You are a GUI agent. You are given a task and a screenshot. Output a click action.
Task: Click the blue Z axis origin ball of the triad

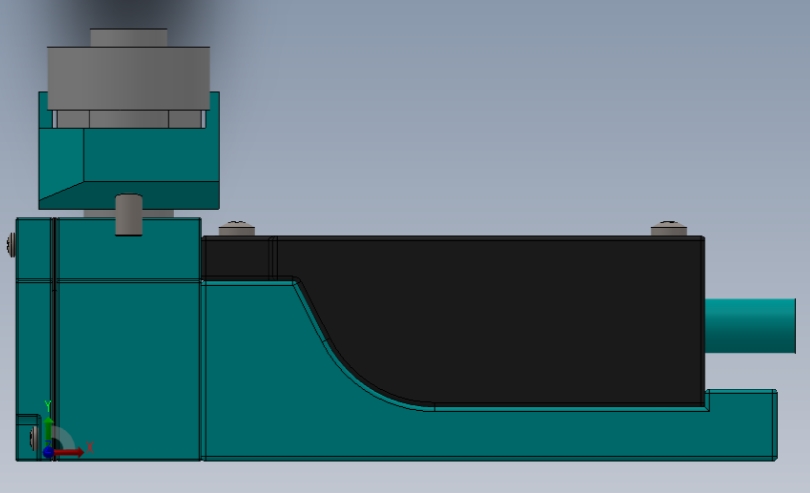(x=49, y=453)
